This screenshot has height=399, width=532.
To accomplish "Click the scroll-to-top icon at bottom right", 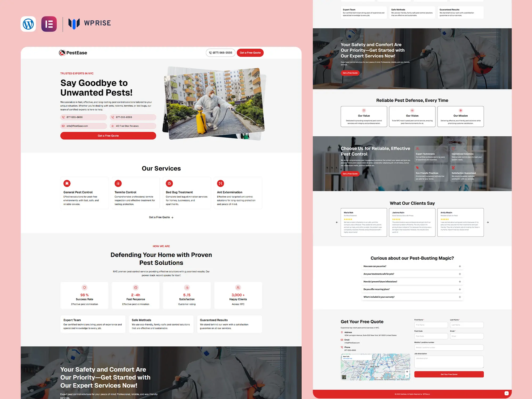I will tap(507, 393).
